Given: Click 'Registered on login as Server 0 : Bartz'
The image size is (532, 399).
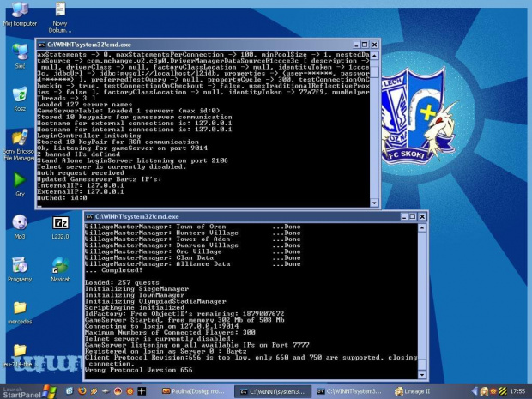Looking at the screenshot, I should [166, 351].
